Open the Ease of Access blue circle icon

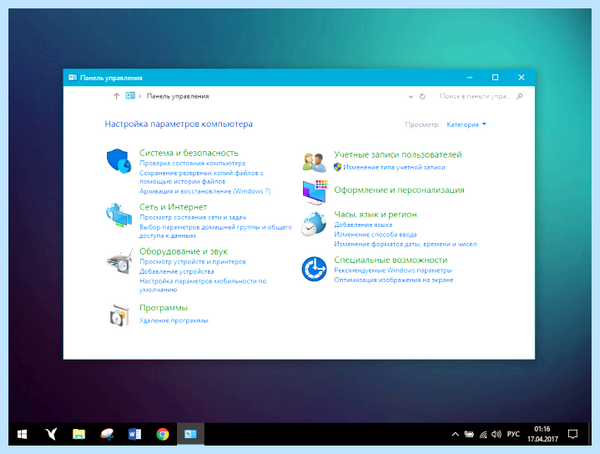click(x=314, y=269)
